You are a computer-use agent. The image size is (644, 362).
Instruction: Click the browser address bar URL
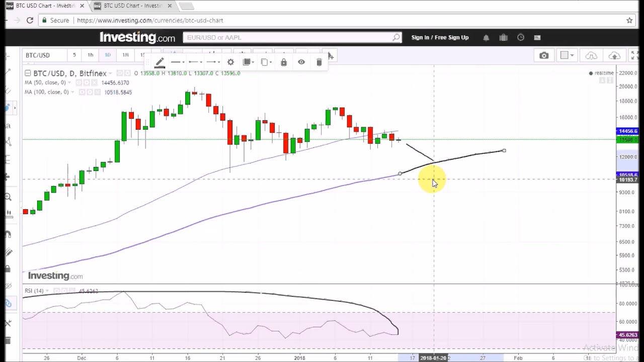(150, 20)
